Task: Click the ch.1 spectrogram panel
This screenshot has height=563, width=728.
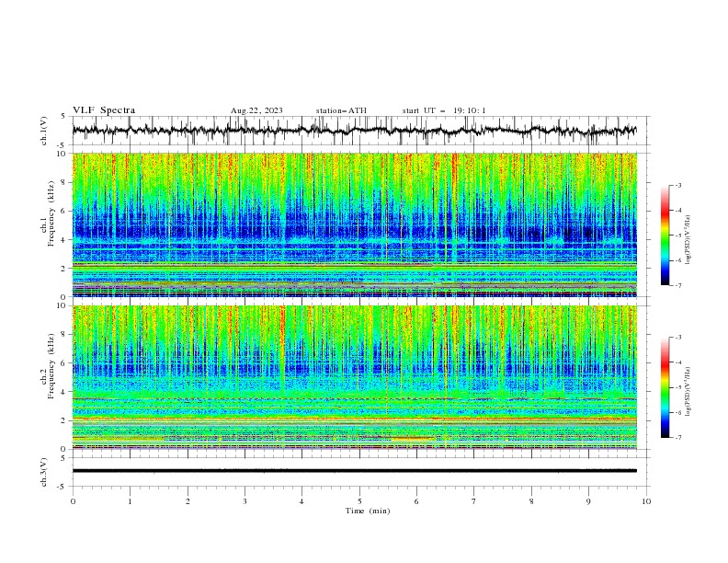Action: point(354,224)
